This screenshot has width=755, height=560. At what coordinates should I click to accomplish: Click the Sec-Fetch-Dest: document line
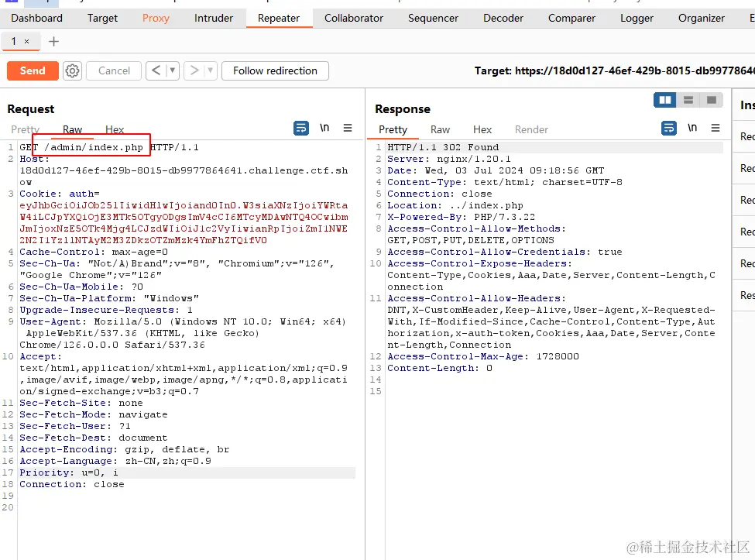click(94, 438)
